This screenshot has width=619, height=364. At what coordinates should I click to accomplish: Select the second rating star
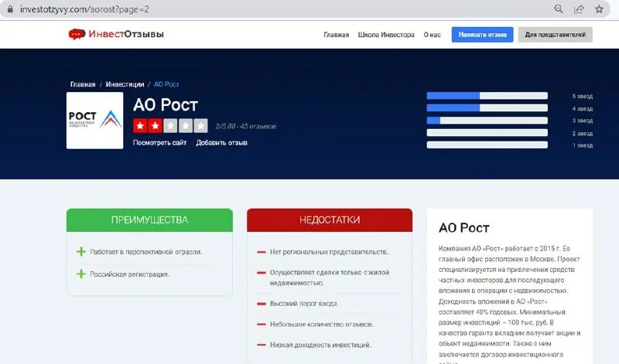156,126
